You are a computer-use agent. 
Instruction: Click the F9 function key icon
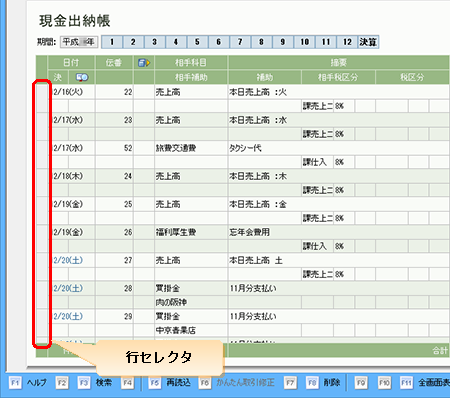361,383
